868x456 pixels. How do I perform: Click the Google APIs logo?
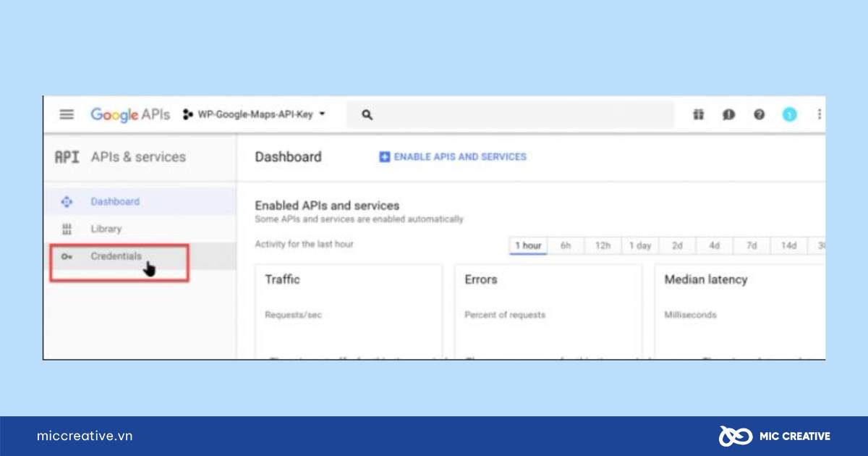tap(130, 114)
